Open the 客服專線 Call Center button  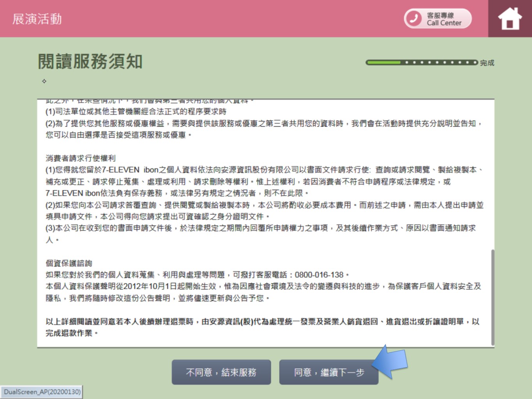pos(443,19)
